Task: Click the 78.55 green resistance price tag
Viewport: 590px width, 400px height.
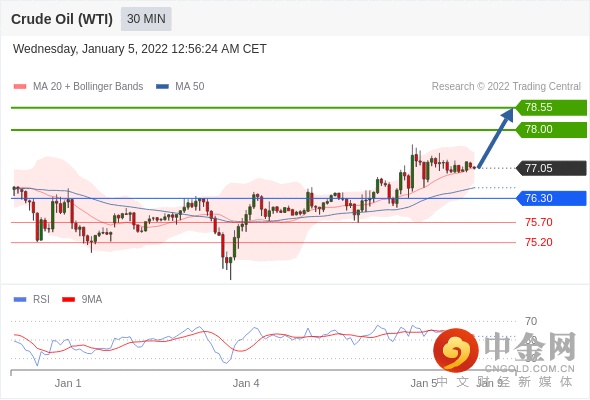Action: click(551, 108)
